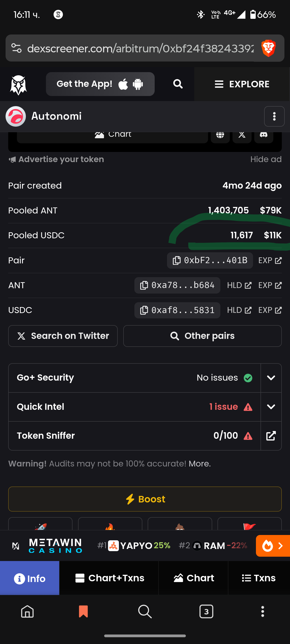
Task: Expand the Go+ Security details chevron
Action: [x=271, y=378]
